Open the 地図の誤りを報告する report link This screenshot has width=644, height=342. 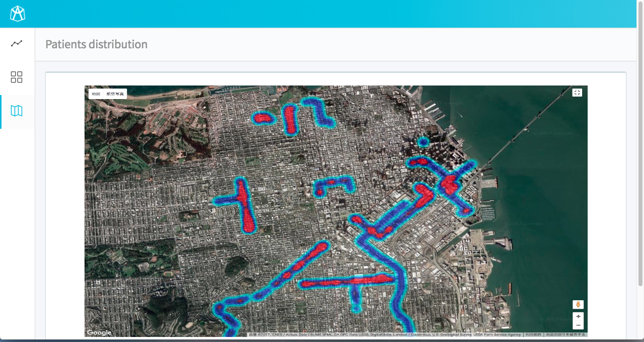(566, 334)
